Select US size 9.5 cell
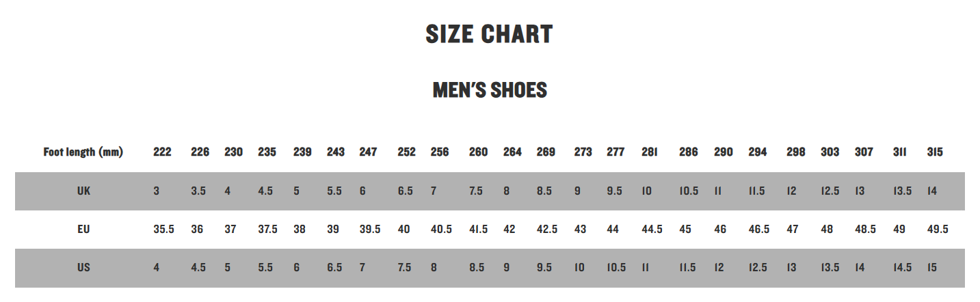This screenshot has height=302, width=980. coord(544,268)
